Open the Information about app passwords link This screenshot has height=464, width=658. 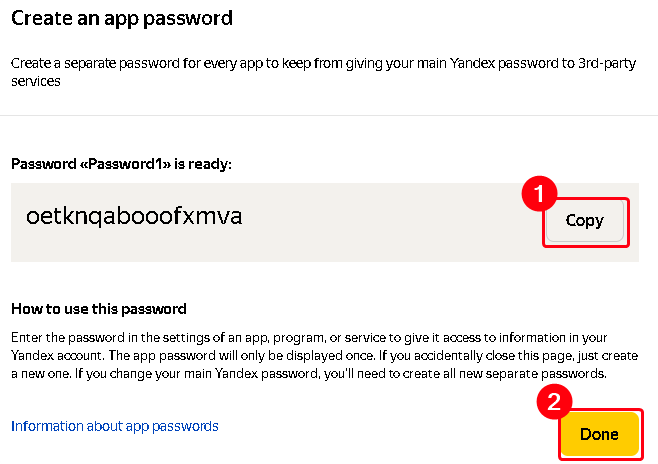(x=114, y=426)
